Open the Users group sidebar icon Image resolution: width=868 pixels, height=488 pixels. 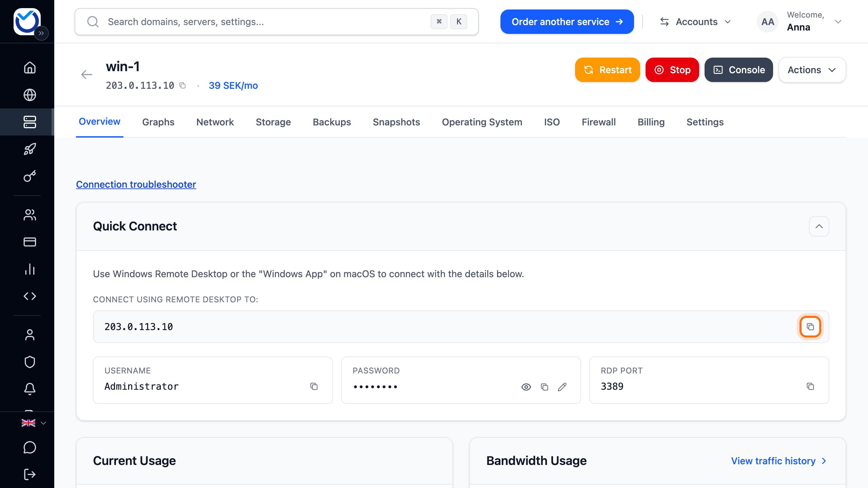click(x=30, y=215)
